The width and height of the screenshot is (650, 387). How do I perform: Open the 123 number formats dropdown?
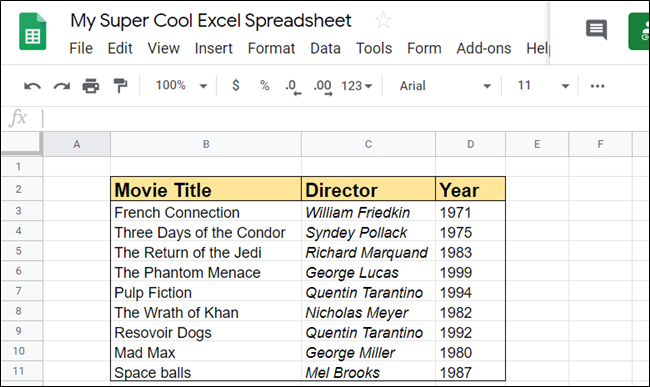357,86
